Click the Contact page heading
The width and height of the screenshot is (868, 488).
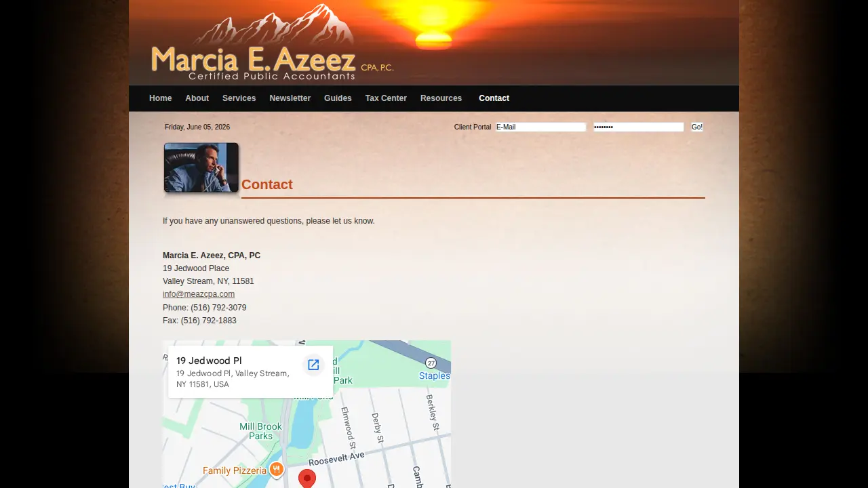click(267, 184)
